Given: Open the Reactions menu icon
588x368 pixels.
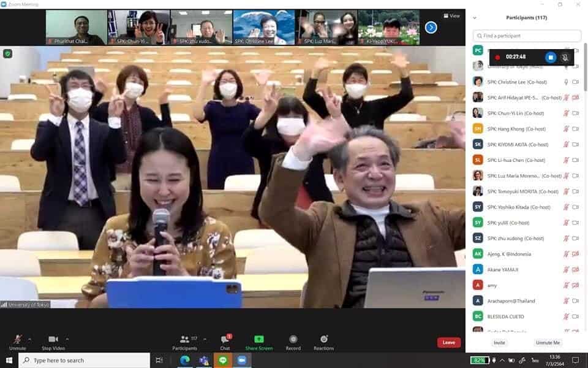Looking at the screenshot, I should (324, 340).
